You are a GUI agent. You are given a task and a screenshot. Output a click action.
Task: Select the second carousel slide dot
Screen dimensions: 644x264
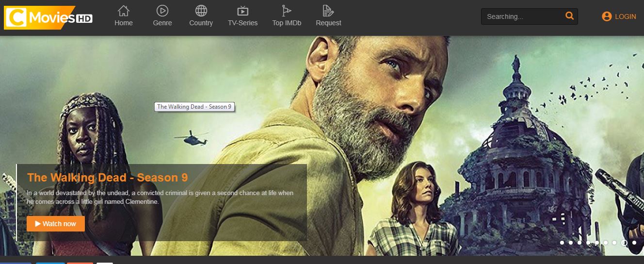[x=571, y=243]
